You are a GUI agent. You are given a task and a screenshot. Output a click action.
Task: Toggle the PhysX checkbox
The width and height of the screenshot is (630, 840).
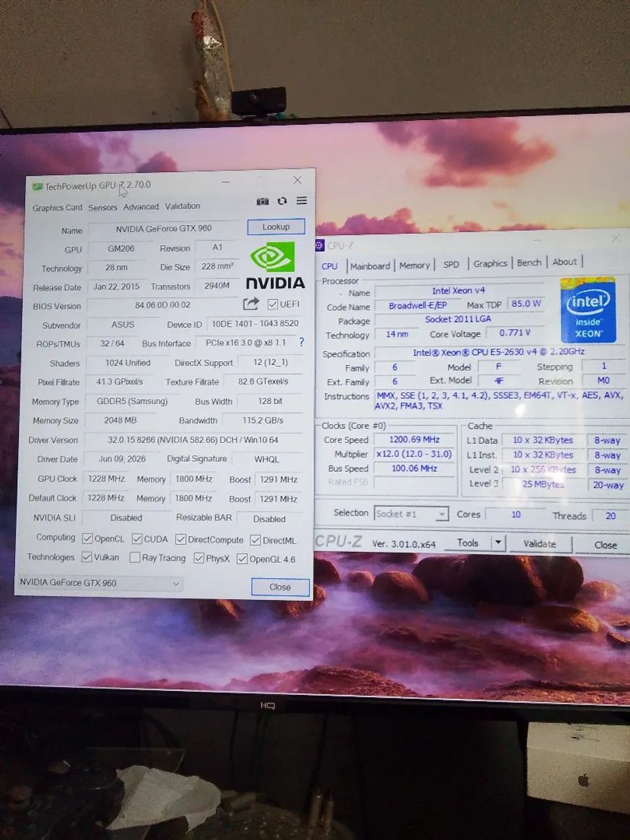pyautogui.click(x=199, y=558)
